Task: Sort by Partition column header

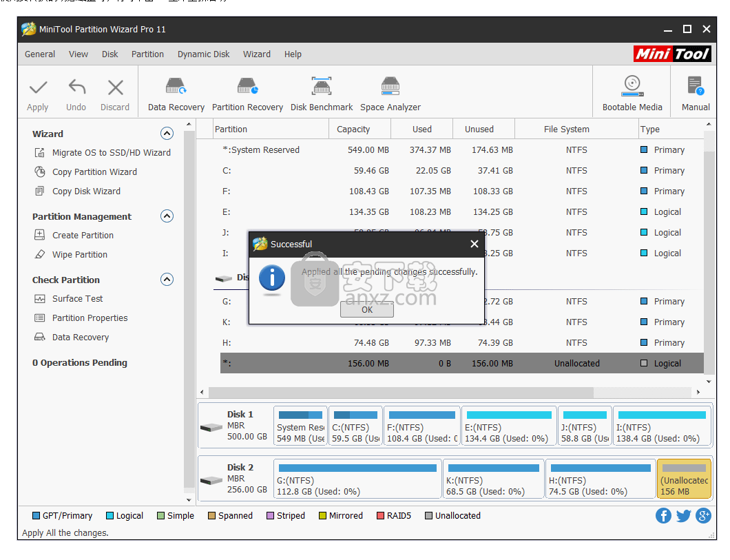Action: pyautogui.click(x=271, y=129)
